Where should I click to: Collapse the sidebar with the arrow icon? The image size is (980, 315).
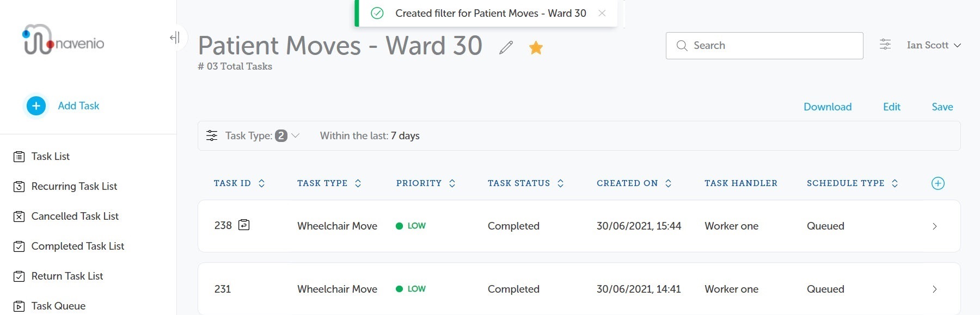pos(175,38)
